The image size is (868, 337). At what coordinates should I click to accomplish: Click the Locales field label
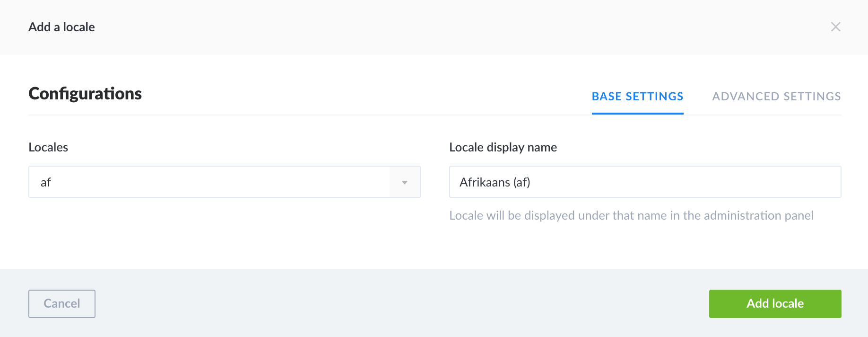(x=48, y=147)
